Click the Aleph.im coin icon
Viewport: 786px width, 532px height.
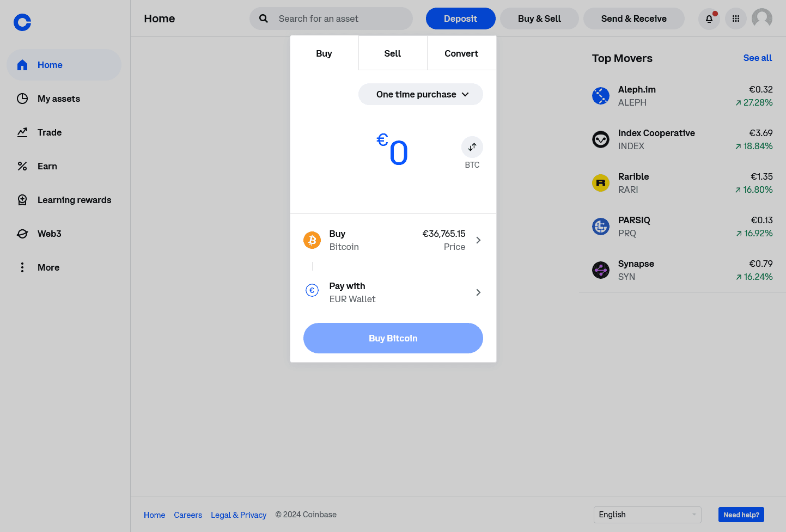[x=601, y=96]
